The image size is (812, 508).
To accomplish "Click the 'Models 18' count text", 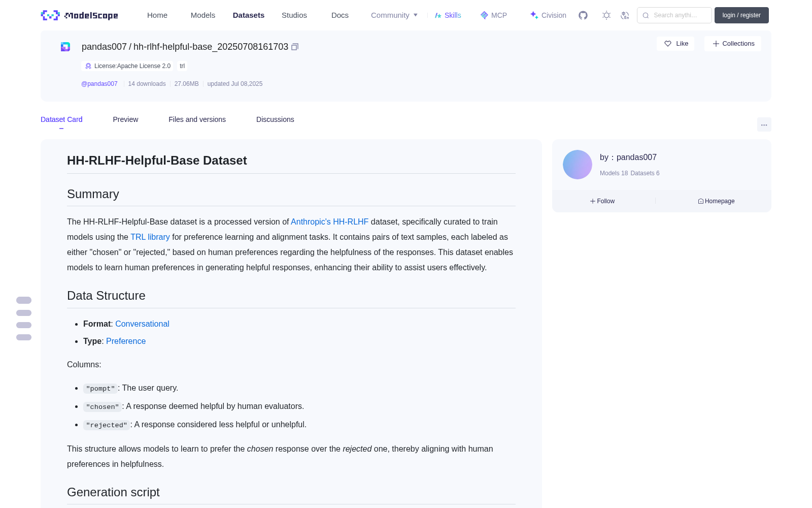I will pos(614,173).
